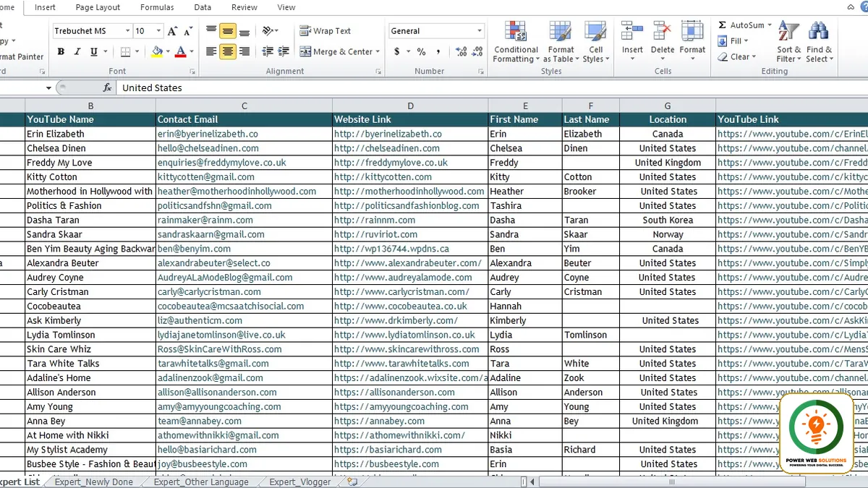Image resolution: width=868 pixels, height=488 pixels.
Task: Click Bottom Align icon
Action: point(244,31)
